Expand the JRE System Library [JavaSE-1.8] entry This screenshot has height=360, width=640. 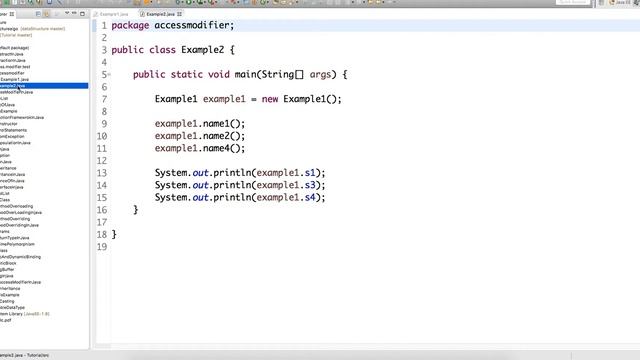pos(24,314)
